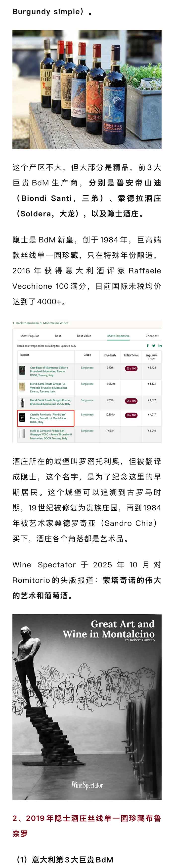Open the Brunello wine bottles photo

pyautogui.click(x=87, y=90)
